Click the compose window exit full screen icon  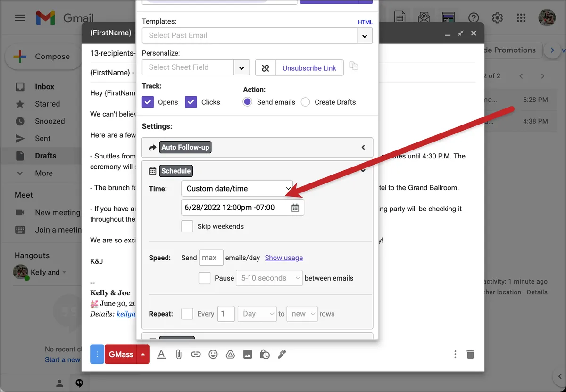coord(461,33)
